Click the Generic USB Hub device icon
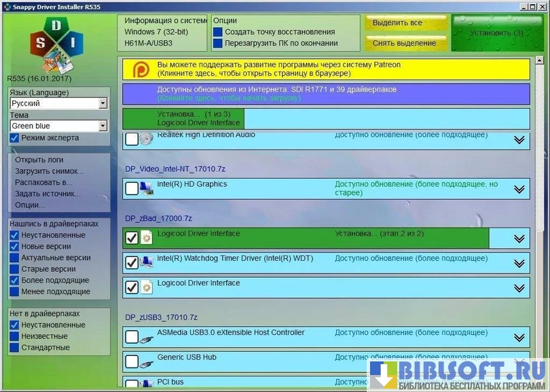The image size is (550, 392). 147,361
